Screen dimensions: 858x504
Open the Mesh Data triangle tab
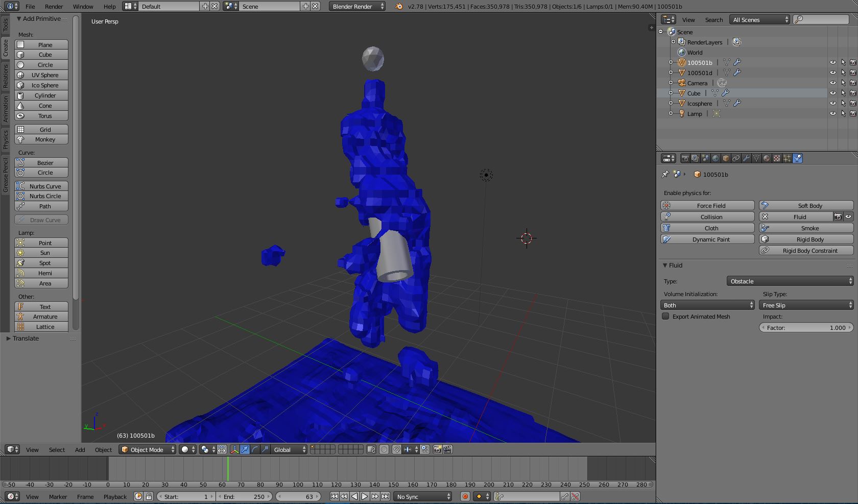[x=756, y=158]
